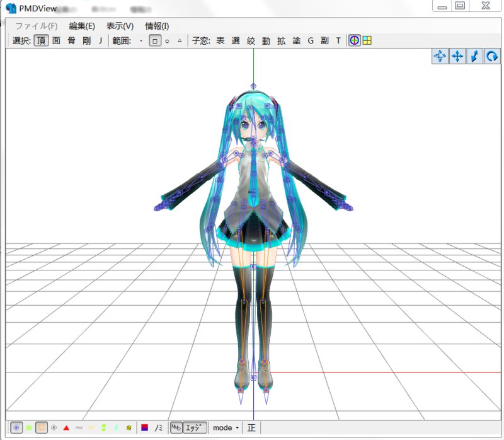Viewport: 504px width, 440px height.
Task: Toggle face selection 面 button
Action: tap(56, 41)
